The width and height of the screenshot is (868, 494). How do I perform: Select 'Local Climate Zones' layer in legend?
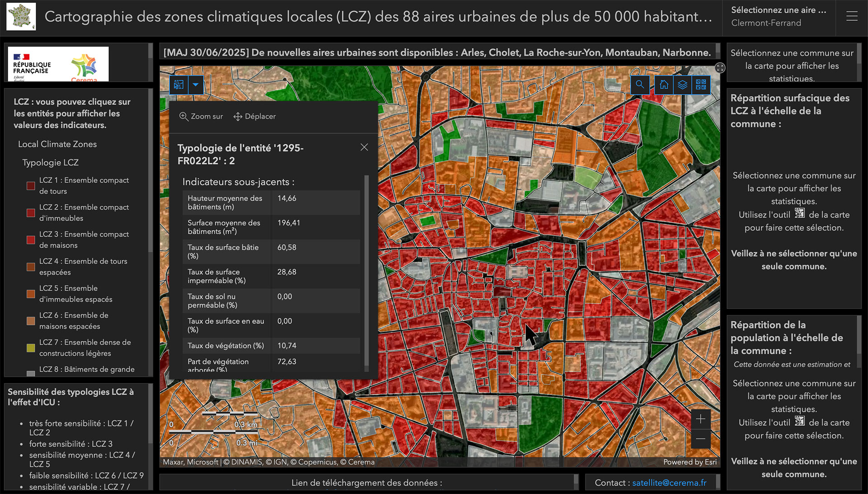pyautogui.click(x=57, y=144)
